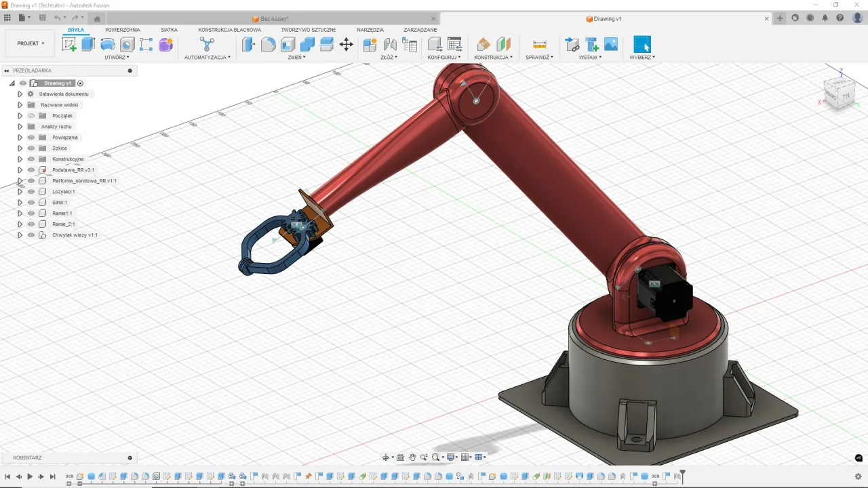Click the Pan icon in navigation bar
This screenshot has height=488, width=868.
point(412,457)
